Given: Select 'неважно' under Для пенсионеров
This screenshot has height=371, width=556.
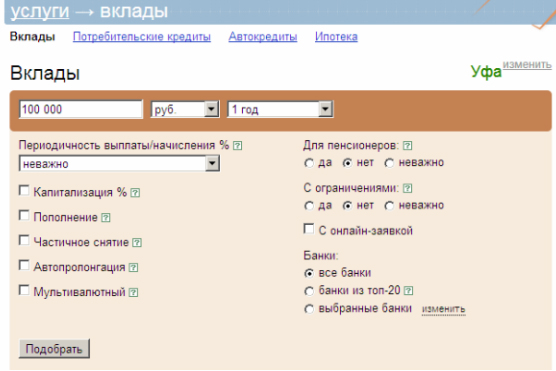Looking at the screenshot, I should (x=389, y=163).
